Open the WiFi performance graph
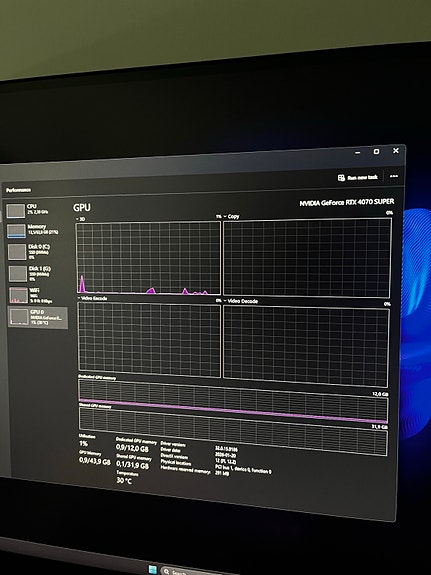 coord(37,295)
